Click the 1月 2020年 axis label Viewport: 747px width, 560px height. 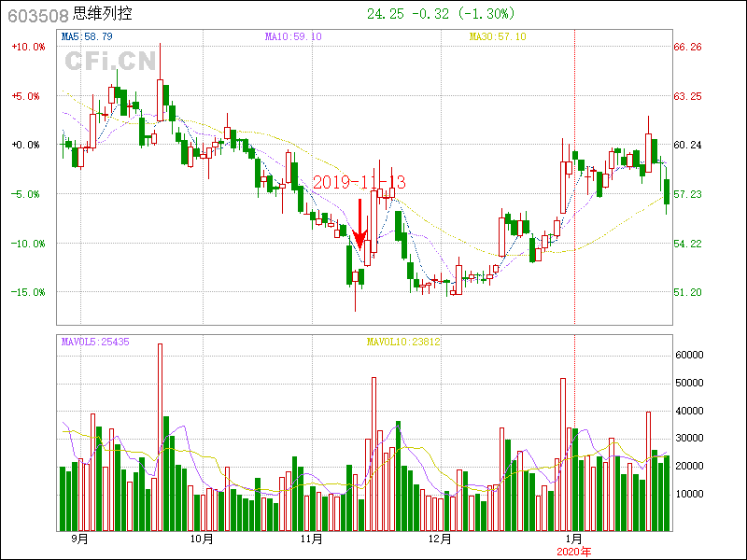(574, 544)
